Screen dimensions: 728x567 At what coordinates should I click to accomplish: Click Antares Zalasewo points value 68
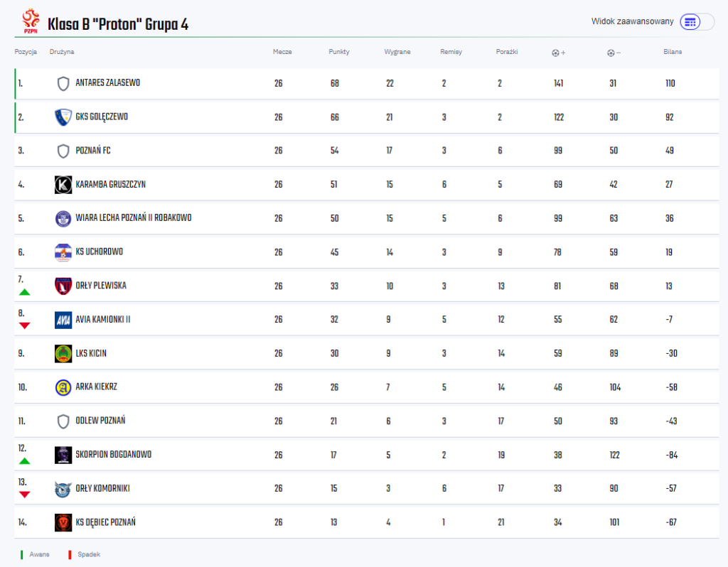[x=334, y=84]
